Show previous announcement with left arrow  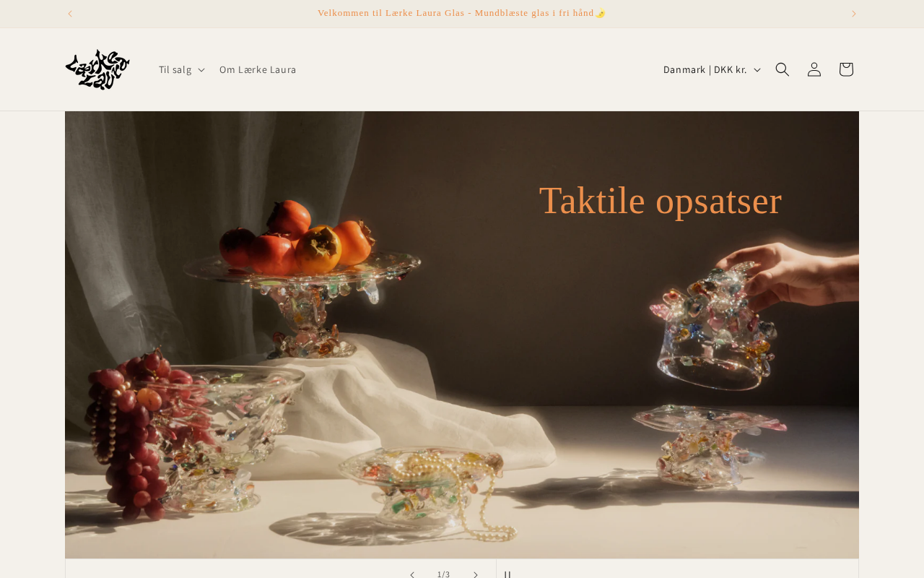coord(70,14)
